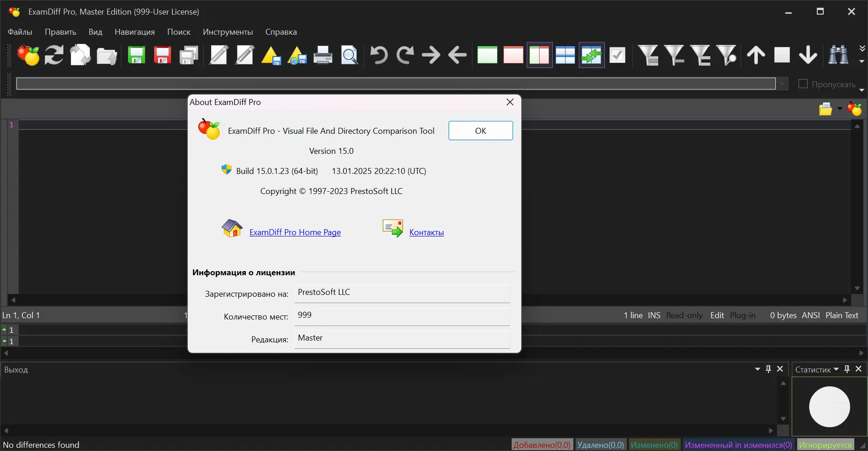868x451 pixels.
Task: Click the white square current-difference icon
Action: [782, 55]
